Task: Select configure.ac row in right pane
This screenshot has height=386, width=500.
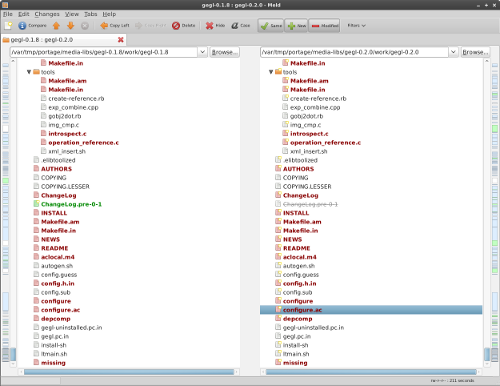Action: 371,310
